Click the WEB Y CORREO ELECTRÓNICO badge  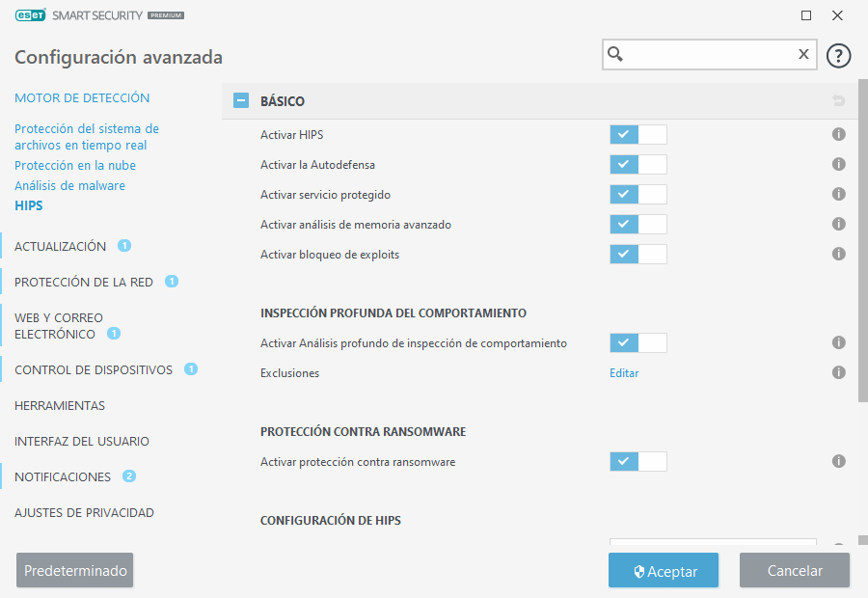pyautogui.click(x=114, y=334)
